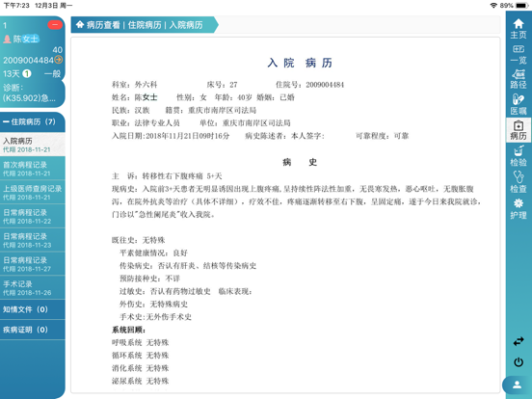
Task: Click 病历查看 in breadcrumb
Action: point(103,25)
